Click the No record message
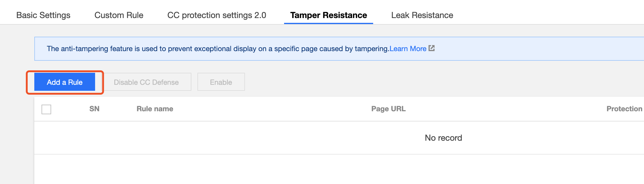The height and width of the screenshot is (184, 644). pos(444,138)
